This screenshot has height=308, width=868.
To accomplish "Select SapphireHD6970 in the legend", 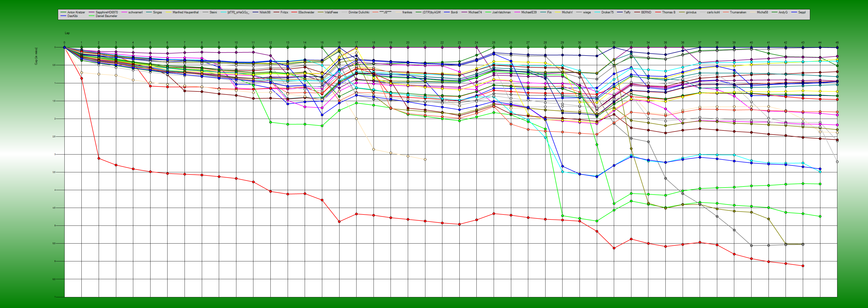I will [x=107, y=13].
